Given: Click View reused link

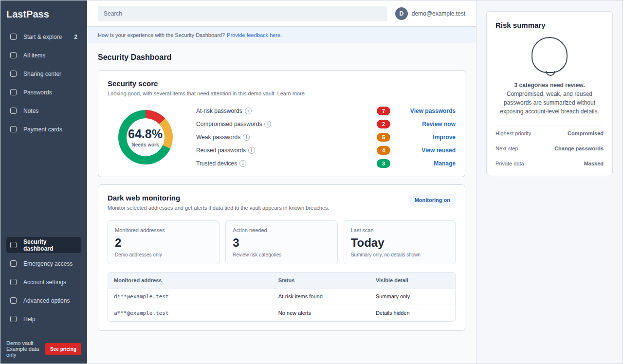Looking at the screenshot, I should click(x=439, y=150).
